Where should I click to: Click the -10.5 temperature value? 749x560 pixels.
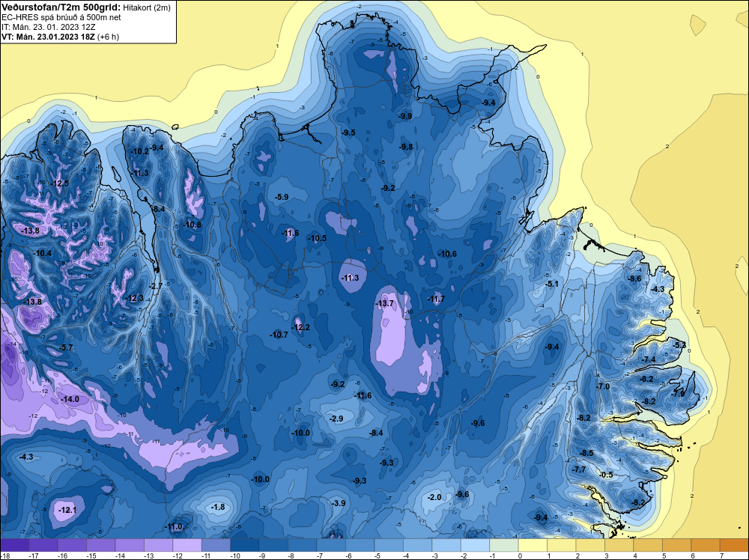coord(318,238)
